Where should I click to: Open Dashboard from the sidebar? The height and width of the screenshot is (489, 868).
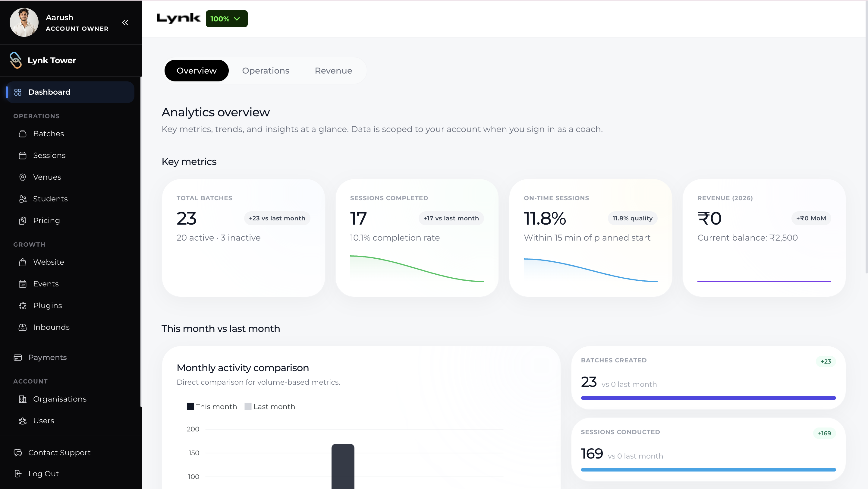[x=70, y=92]
